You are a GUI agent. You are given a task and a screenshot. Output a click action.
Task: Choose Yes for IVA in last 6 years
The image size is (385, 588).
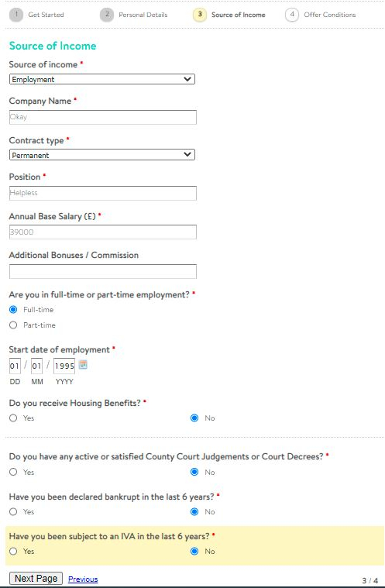pos(13,552)
